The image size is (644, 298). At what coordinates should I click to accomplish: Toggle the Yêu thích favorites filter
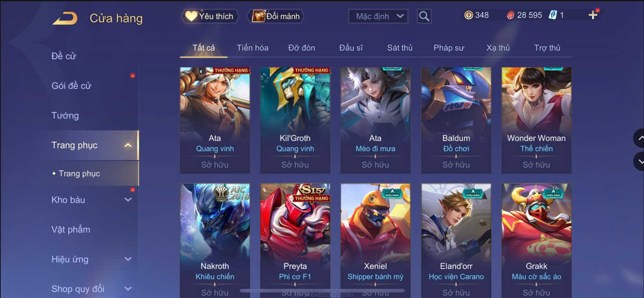click(210, 16)
